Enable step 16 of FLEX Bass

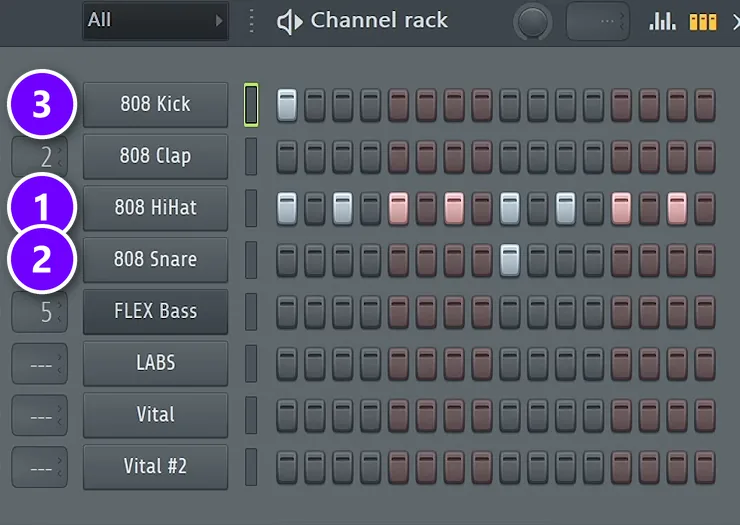705,312
